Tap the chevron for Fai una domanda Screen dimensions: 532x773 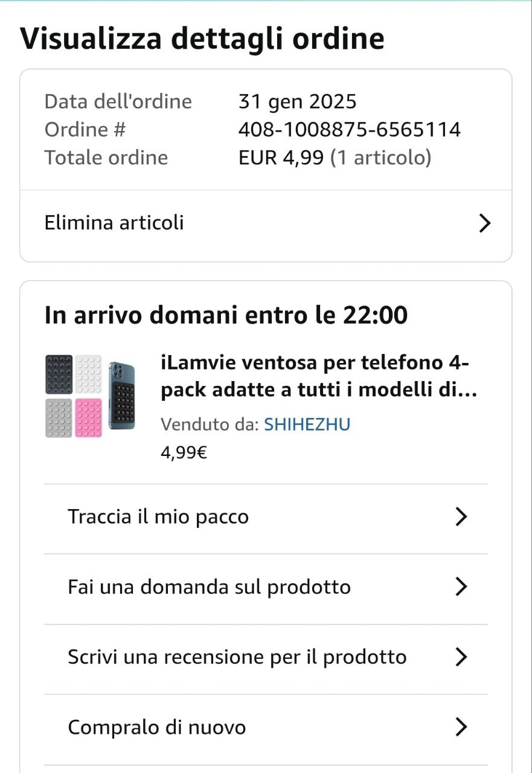click(461, 587)
